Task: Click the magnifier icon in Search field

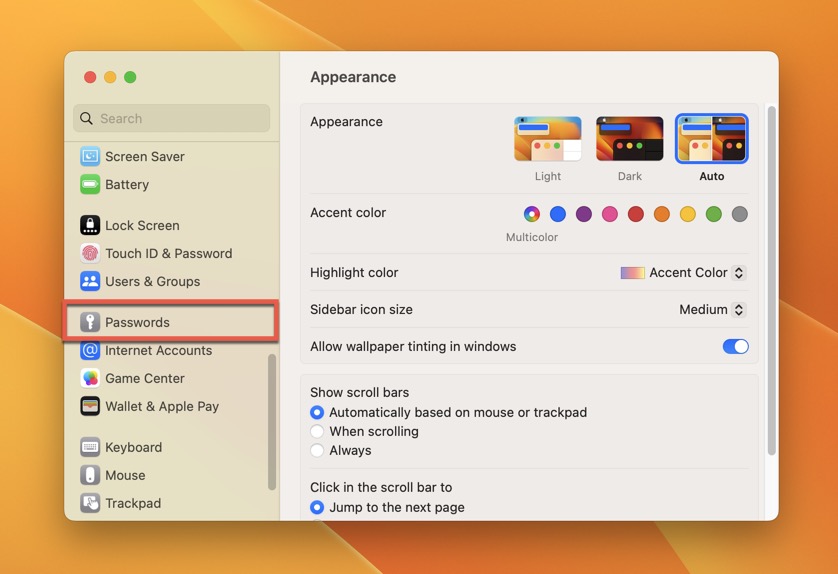Action: (x=86, y=118)
